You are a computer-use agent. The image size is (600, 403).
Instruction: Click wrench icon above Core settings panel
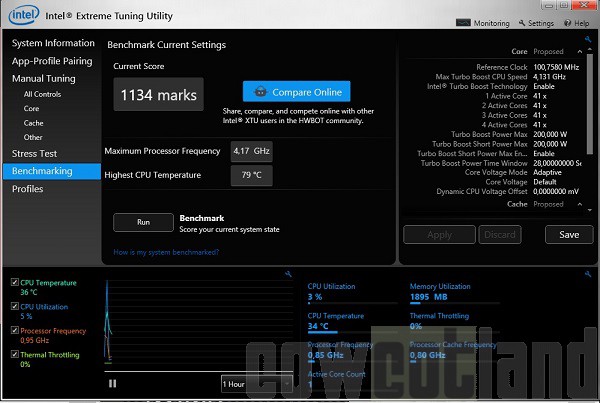(588, 39)
